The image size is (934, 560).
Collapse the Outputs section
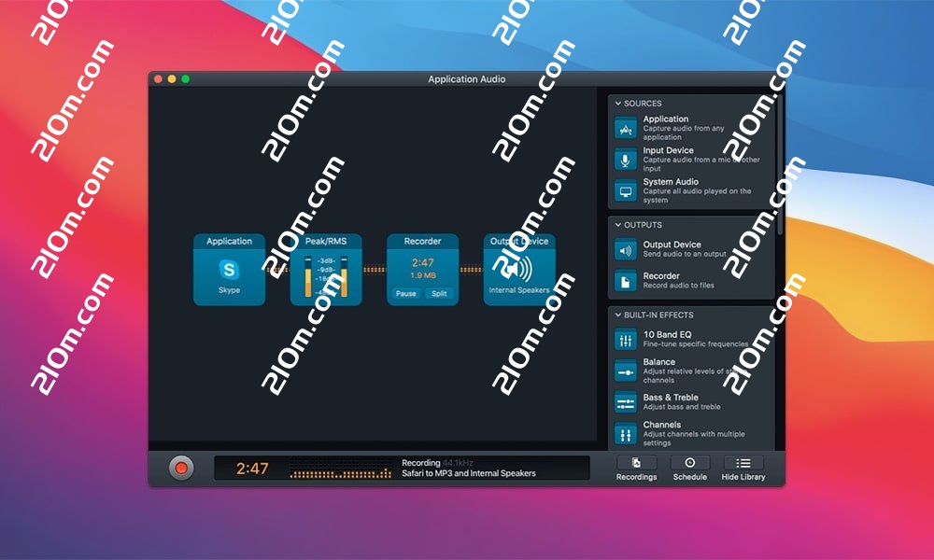pyautogui.click(x=618, y=225)
